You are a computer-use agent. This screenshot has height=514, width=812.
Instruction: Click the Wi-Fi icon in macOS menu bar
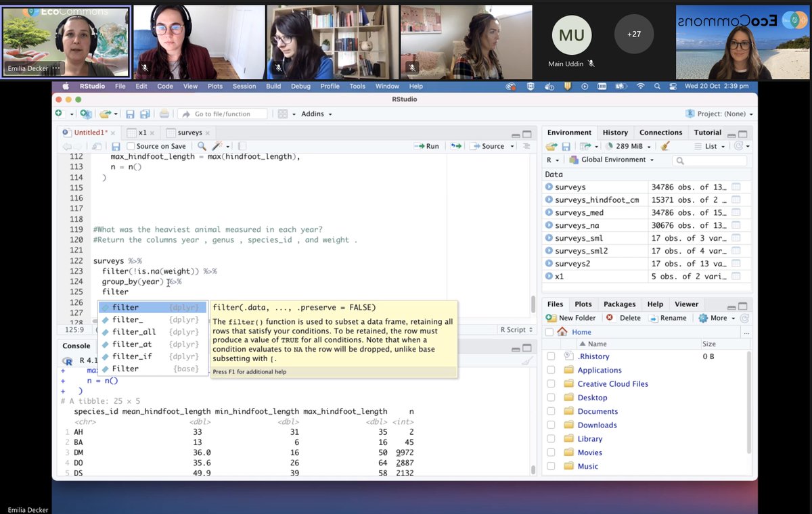coord(640,87)
